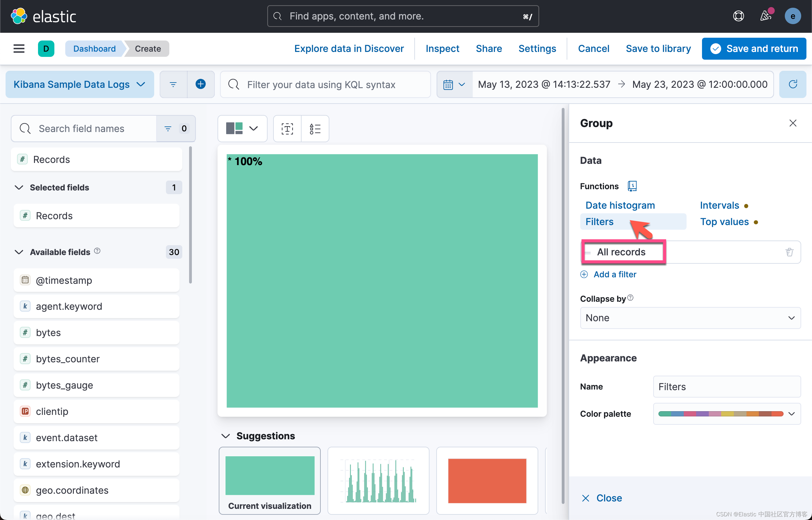The image size is (812, 520).
Task: Add a filter with the plus icon
Action: tap(201, 84)
